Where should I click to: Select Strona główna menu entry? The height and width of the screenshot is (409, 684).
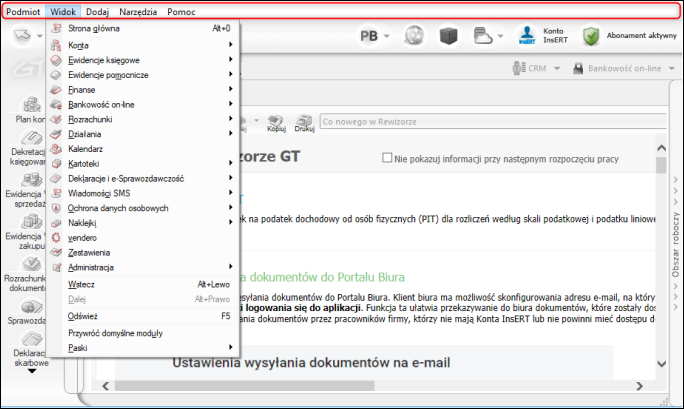tap(143, 28)
